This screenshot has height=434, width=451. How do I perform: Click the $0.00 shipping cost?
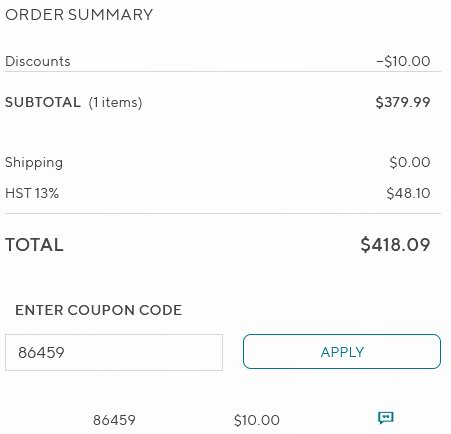pos(410,162)
